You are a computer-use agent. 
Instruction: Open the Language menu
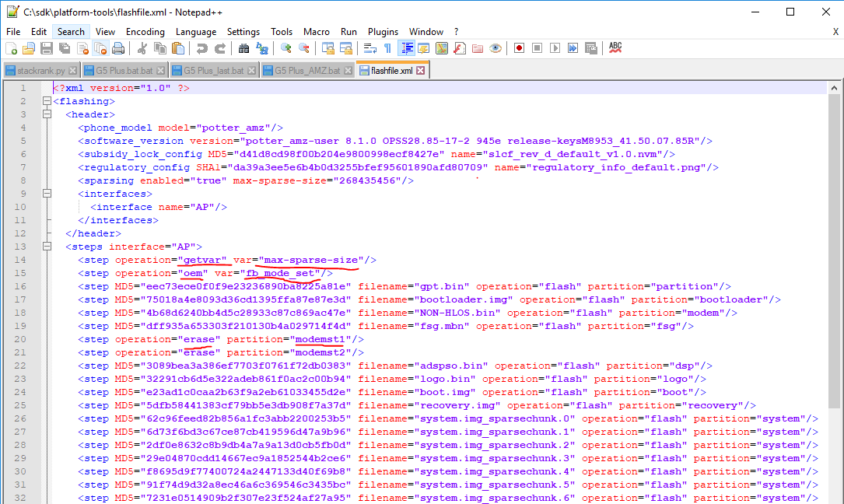pos(196,32)
